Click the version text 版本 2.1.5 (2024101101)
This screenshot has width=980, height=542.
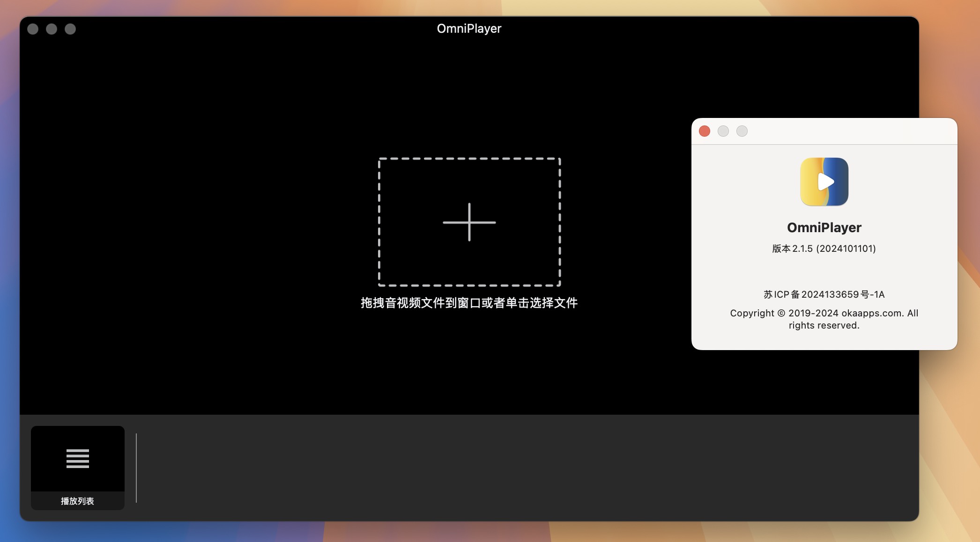click(824, 249)
